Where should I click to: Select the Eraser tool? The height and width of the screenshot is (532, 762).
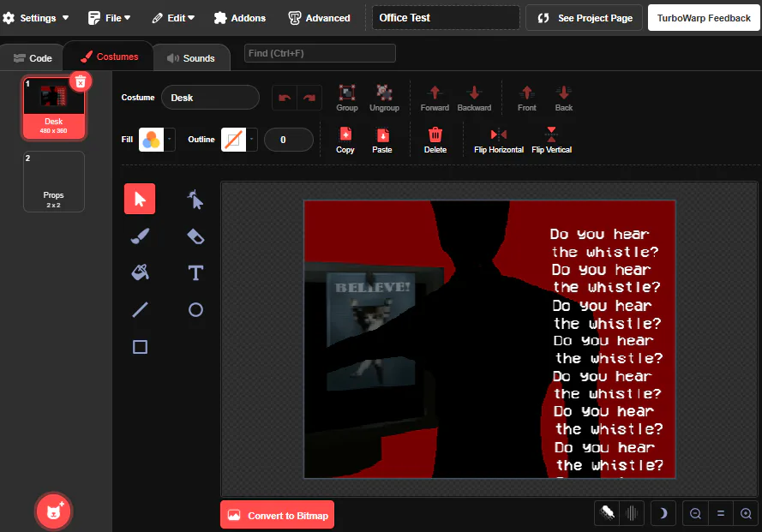coord(195,236)
